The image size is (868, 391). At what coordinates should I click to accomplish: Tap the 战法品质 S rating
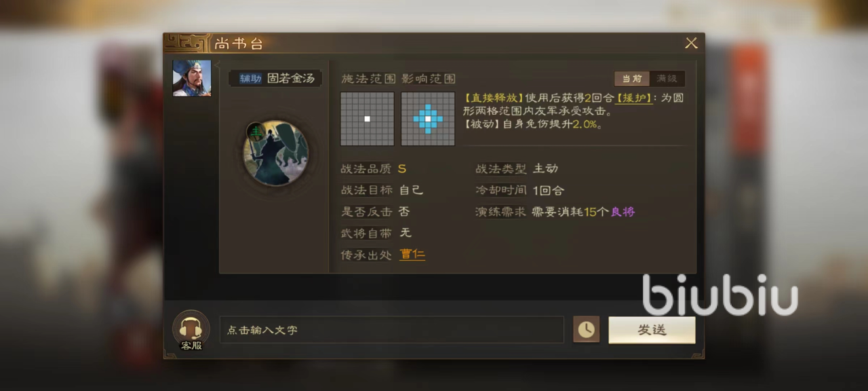[x=402, y=169]
